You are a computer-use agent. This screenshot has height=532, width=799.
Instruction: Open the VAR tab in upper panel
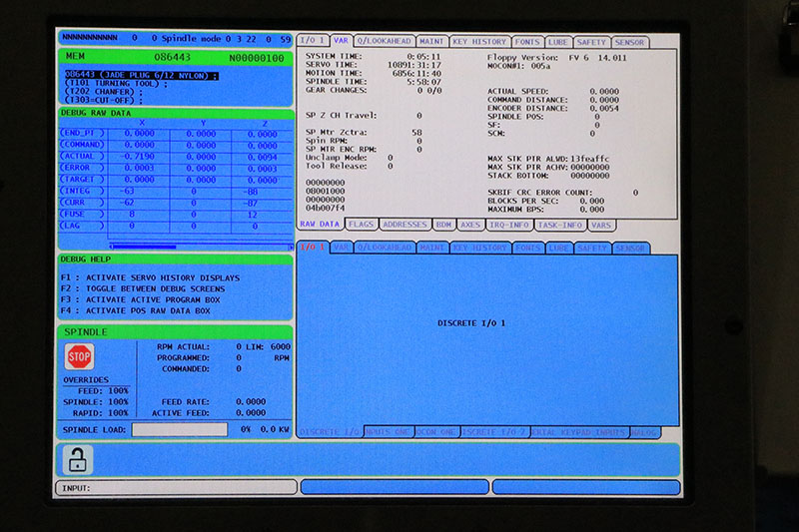340,42
